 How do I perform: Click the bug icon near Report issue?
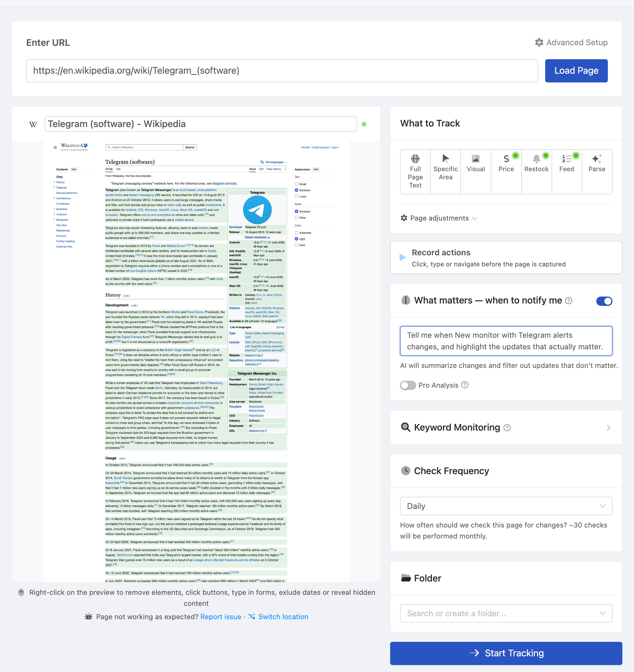pos(89,617)
